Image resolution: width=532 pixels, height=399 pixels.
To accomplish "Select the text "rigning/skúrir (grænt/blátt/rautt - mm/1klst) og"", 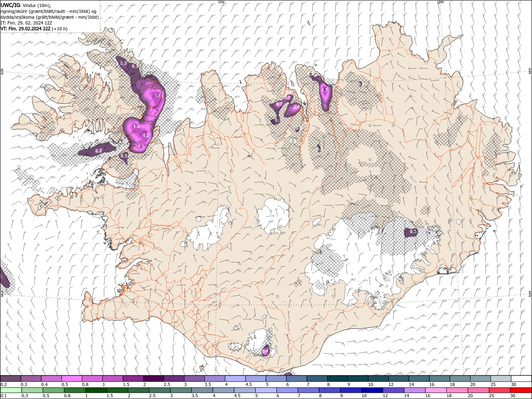I will click(x=49, y=11).
